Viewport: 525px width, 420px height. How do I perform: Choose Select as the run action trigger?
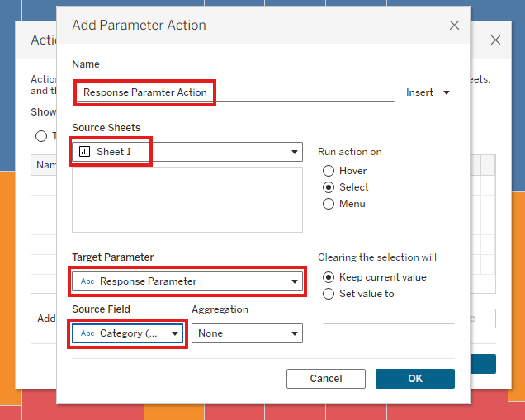[x=329, y=187]
